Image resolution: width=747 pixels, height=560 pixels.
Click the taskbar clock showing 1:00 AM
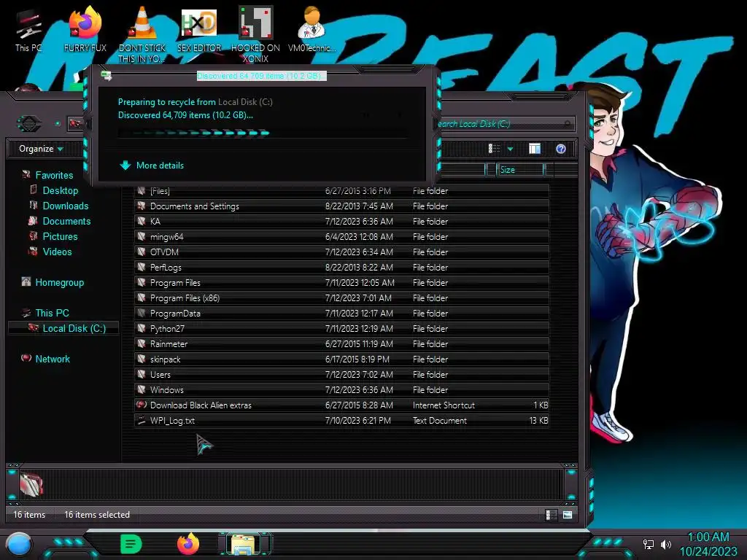coord(708,544)
